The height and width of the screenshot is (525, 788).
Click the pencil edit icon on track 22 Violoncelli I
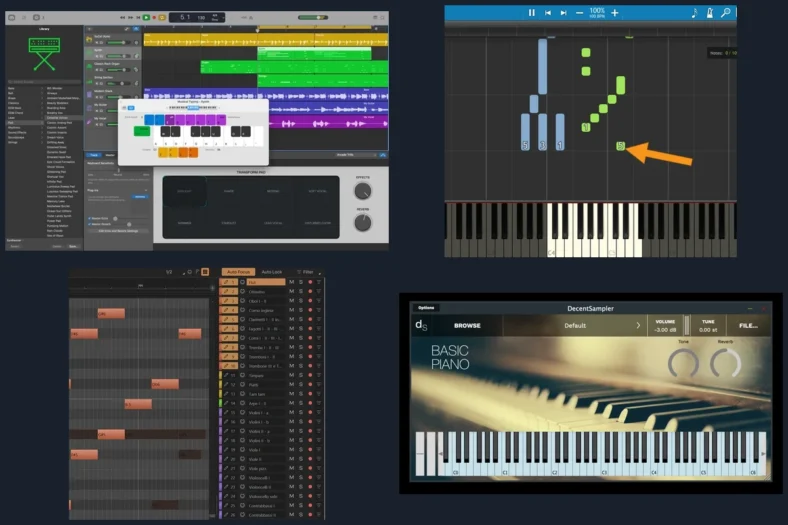click(x=226, y=477)
